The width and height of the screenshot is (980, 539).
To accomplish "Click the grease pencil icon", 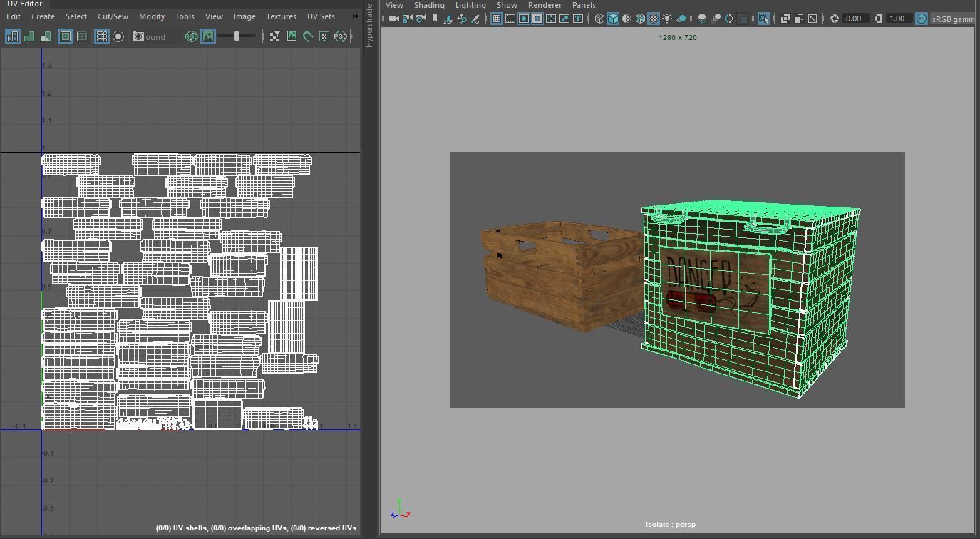I will pos(475,19).
